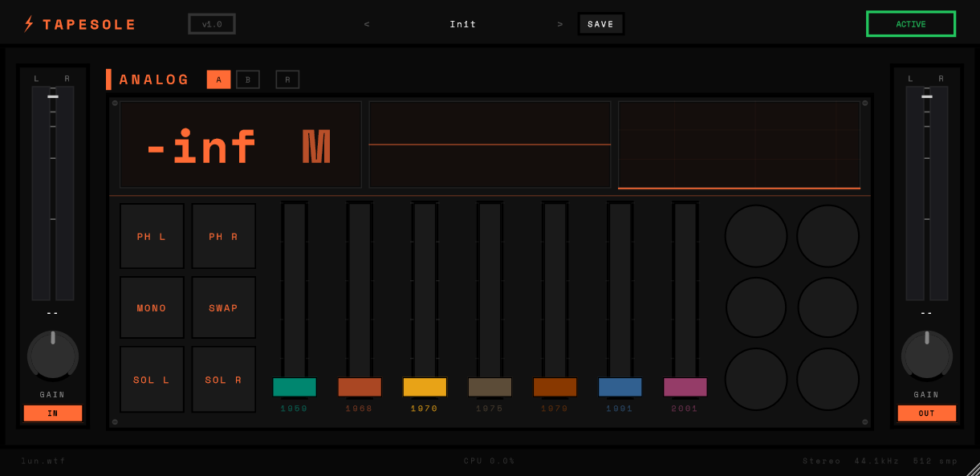
Task: Click the waveform display in the center
Action: point(490,144)
